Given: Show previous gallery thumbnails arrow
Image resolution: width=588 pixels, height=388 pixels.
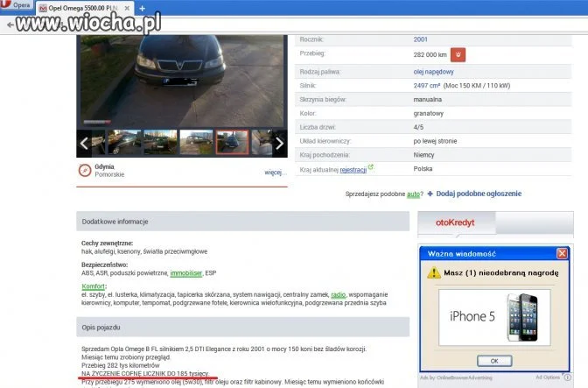Looking at the screenshot, I should pos(84,143).
